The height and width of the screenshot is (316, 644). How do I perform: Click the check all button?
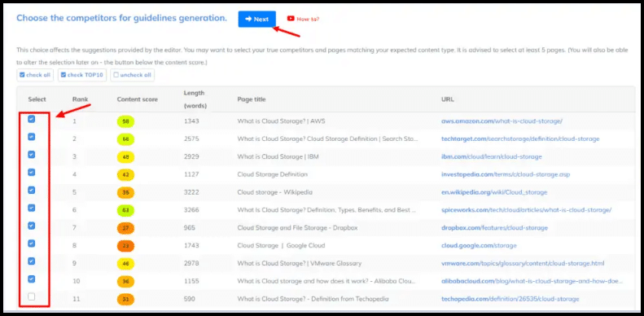(35, 75)
